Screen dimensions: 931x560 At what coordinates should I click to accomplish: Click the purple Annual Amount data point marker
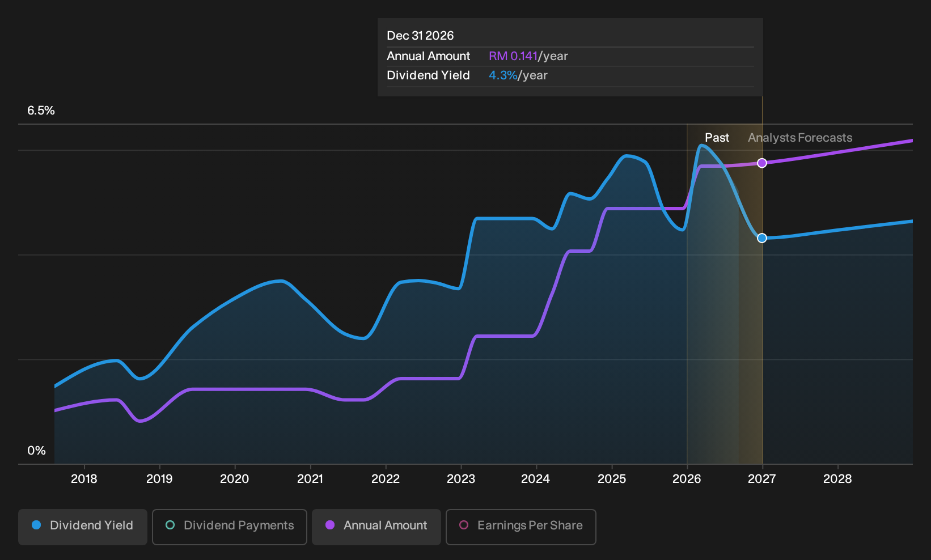(x=762, y=163)
